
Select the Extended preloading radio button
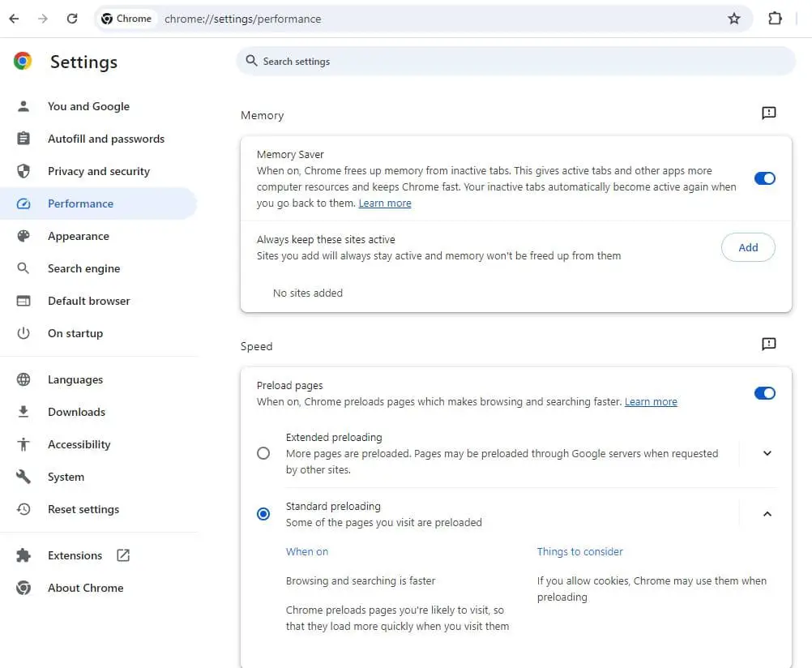[x=263, y=453]
